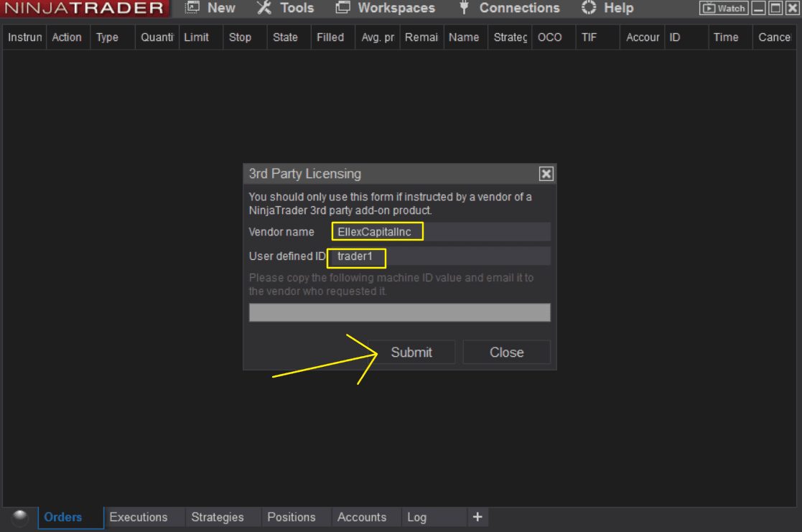Close the NinjaTrader main window
The height and width of the screenshot is (532, 802).
tap(792, 8)
